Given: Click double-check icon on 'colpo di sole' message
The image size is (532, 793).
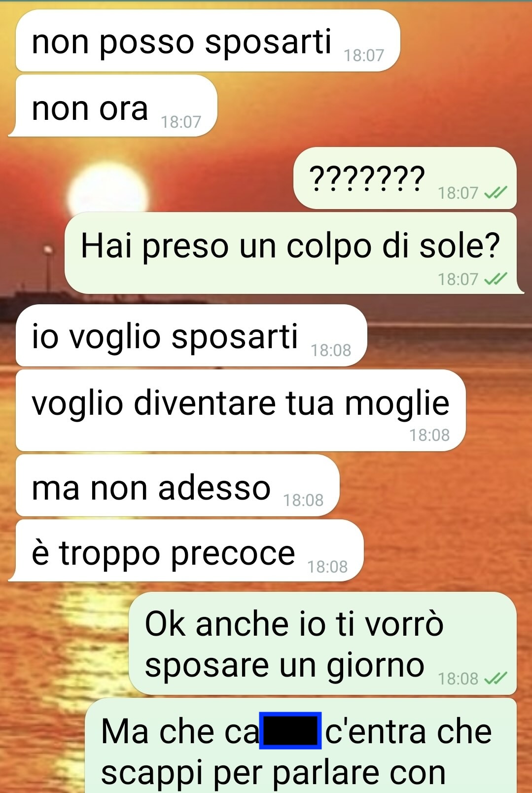Looking at the screenshot, I should 496,280.
